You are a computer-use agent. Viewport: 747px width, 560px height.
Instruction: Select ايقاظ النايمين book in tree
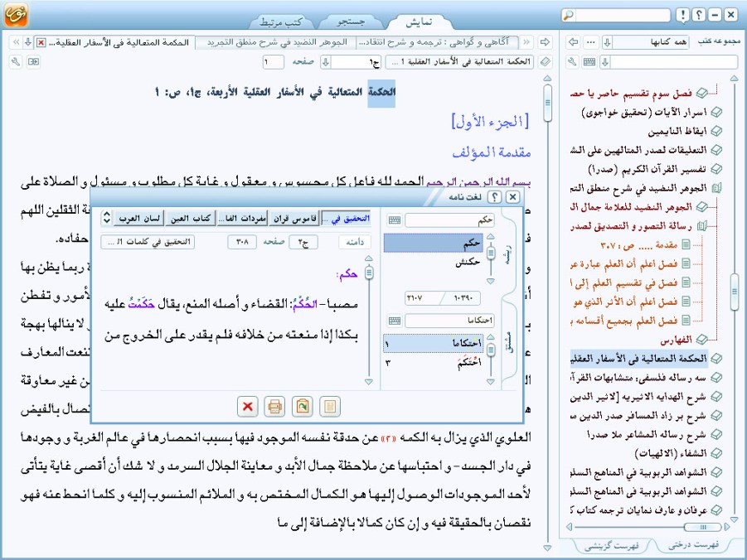[677, 132]
